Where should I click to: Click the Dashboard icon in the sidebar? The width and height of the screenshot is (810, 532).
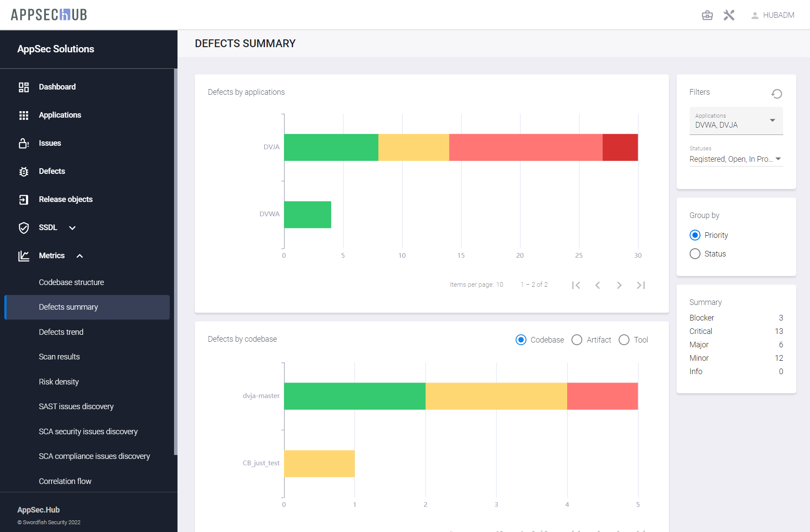coord(24,87)
